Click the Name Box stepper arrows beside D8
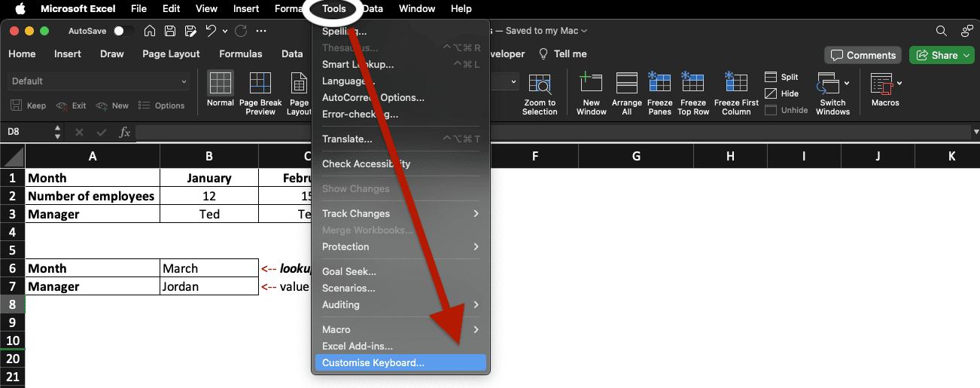980x388 pixels. point(58,132)
